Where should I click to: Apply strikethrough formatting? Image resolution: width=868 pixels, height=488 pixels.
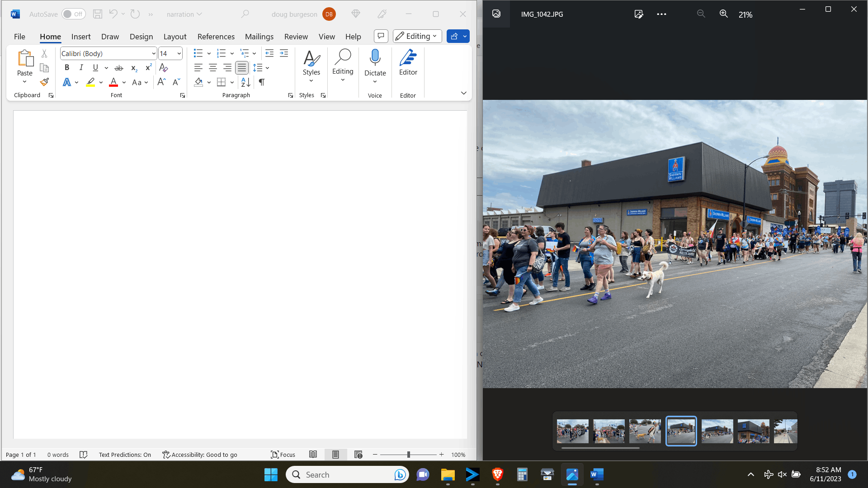pyautogui.click(x=119, y=68)
